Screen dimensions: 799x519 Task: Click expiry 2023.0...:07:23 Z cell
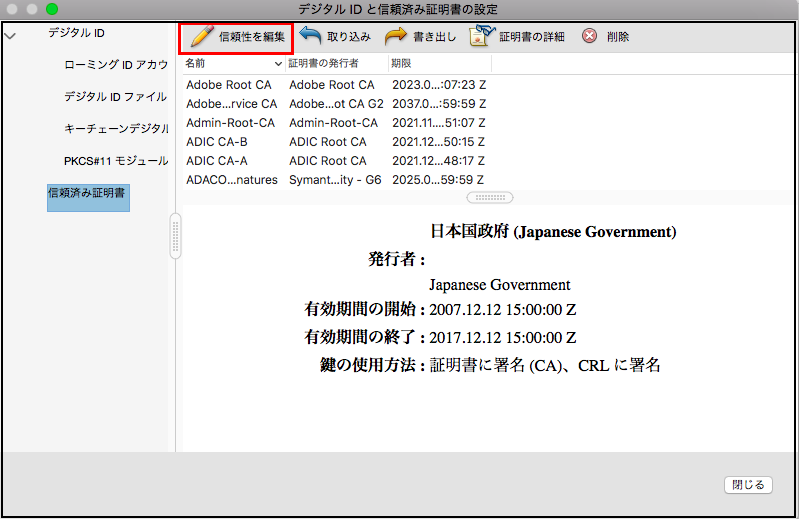point(439,85)
